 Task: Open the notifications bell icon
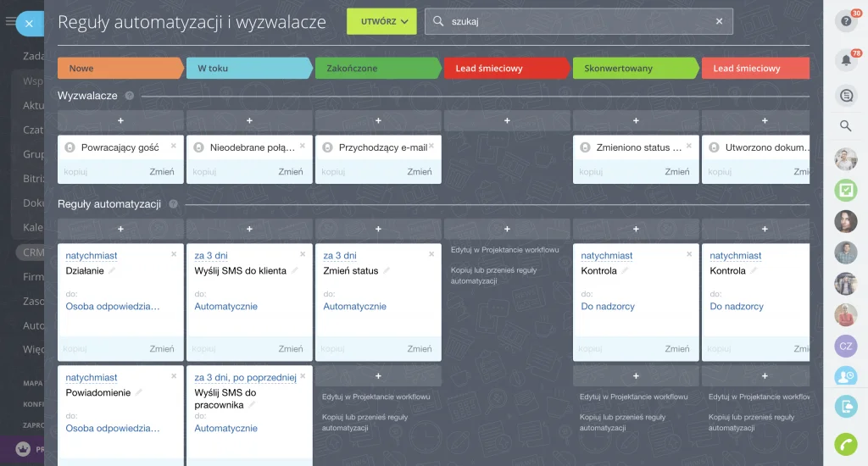tap(845, 60)
